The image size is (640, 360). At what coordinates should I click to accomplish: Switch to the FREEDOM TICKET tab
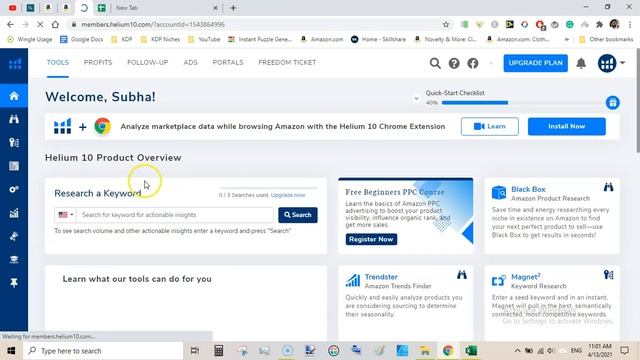tap(287, 62)
